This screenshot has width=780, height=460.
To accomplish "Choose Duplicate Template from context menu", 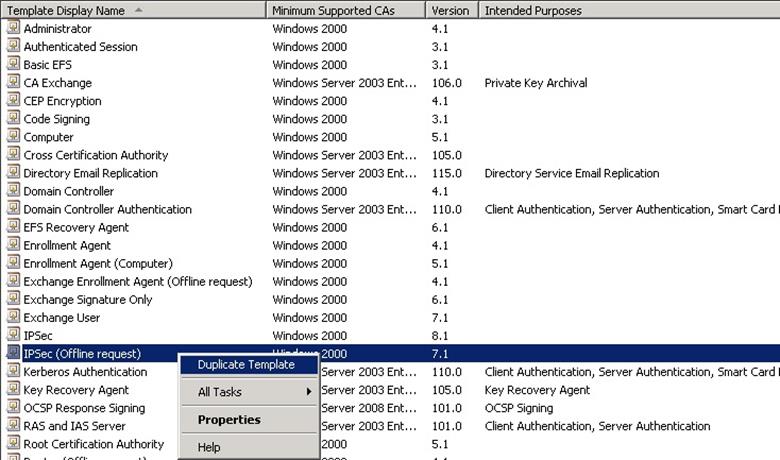I will [x=249, y=365].
